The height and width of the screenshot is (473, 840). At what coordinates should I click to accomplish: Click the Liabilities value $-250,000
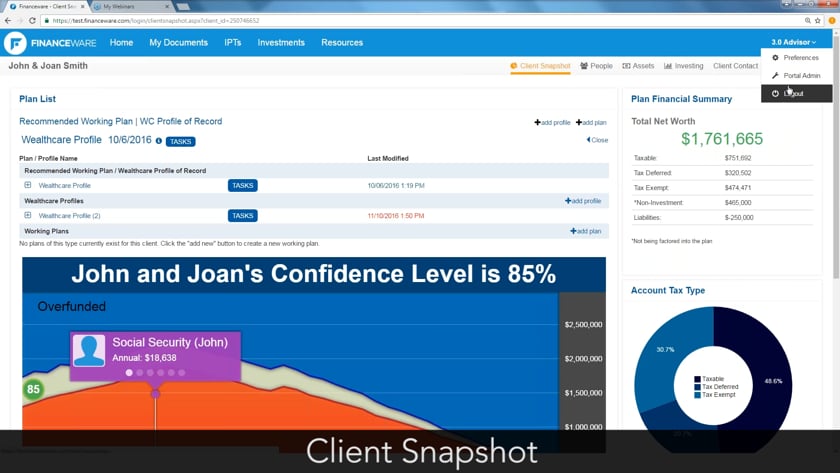click(739, 218)
